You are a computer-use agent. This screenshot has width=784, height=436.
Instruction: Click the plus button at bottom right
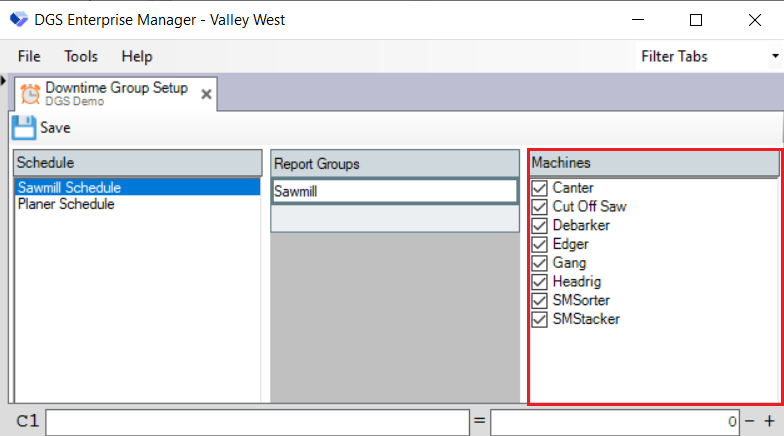click(770, 422)
